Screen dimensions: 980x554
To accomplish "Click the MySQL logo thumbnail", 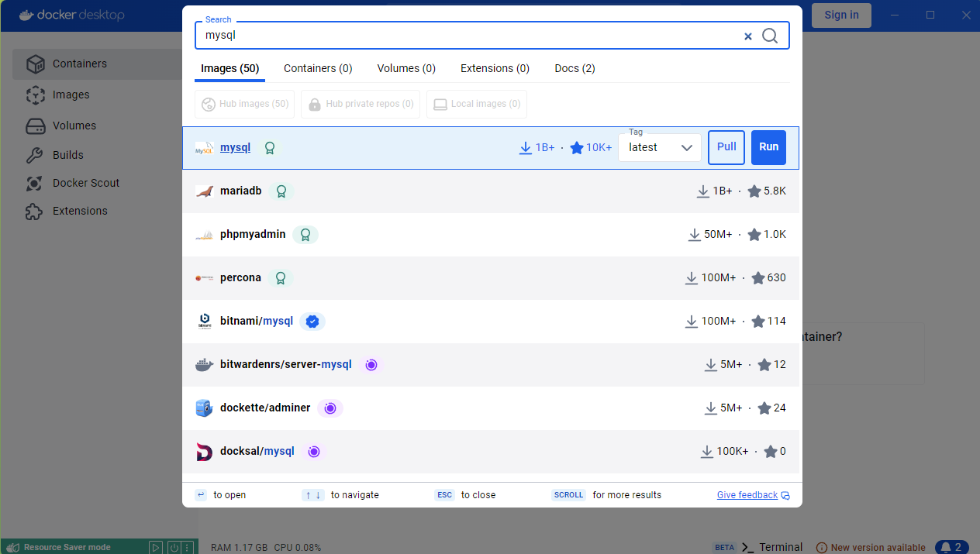I will (x=204, y=148).
